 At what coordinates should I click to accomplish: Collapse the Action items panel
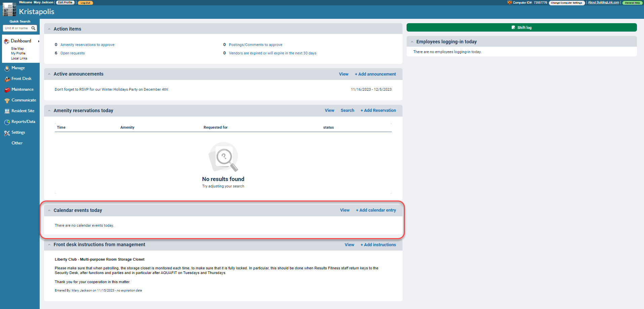pyautogui.click(x=49, y=29)
